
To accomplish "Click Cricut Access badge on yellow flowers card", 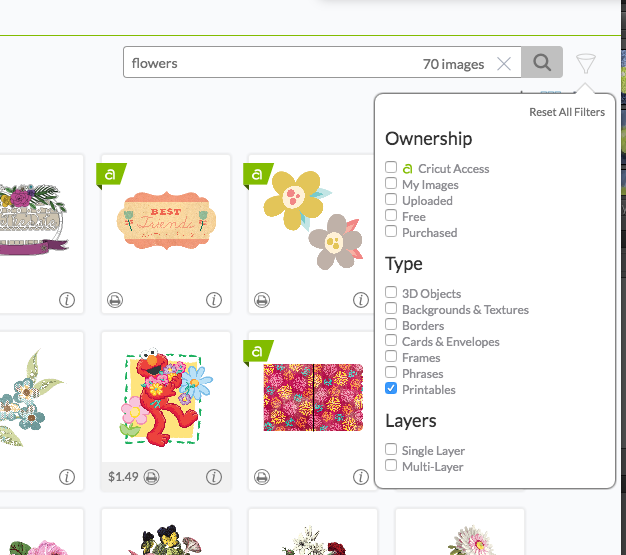I will (x=258, y=175).
